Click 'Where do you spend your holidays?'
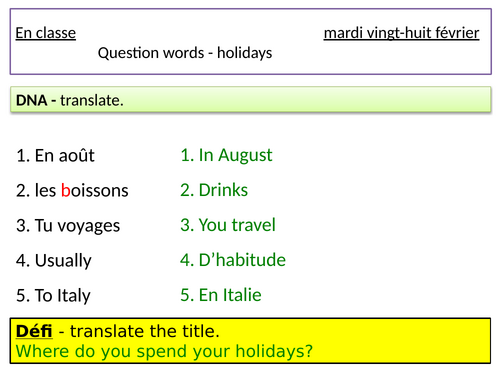Image resolution: width=500 pixels, height=375 pixels. coord(164,351)
